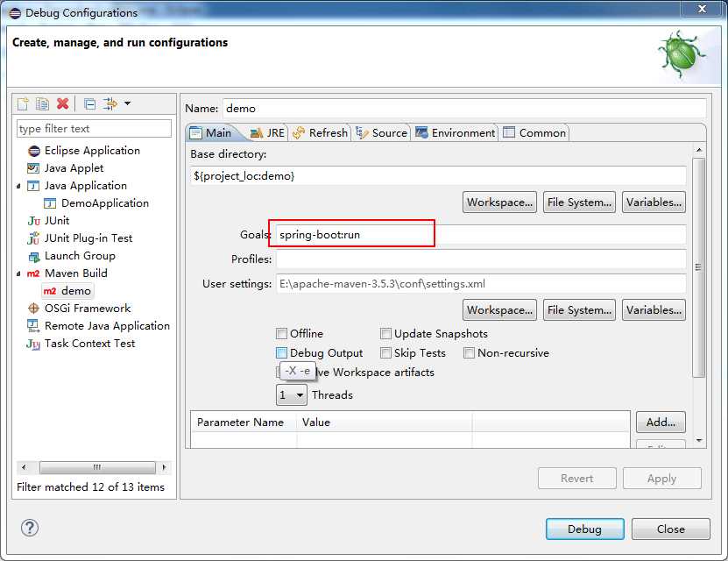The image size is (728, 561).
Task: Switch to the JRE tab
Action: click(x=267, y=133)
